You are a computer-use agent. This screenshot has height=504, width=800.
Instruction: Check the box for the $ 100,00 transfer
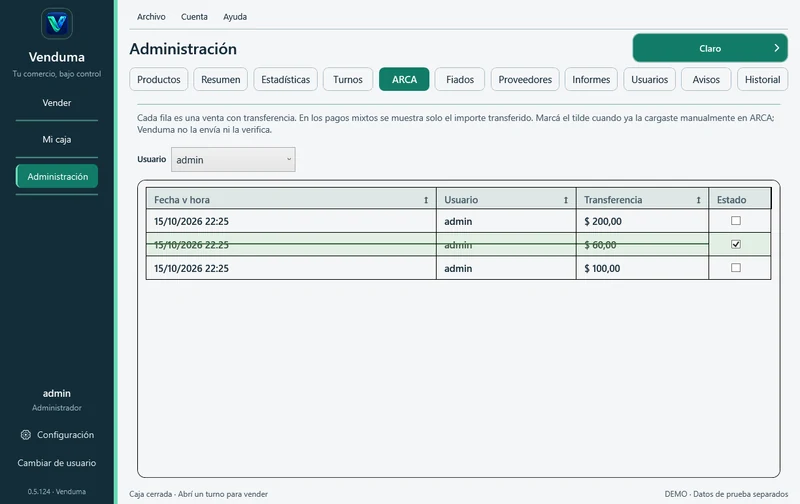point(736,267)
